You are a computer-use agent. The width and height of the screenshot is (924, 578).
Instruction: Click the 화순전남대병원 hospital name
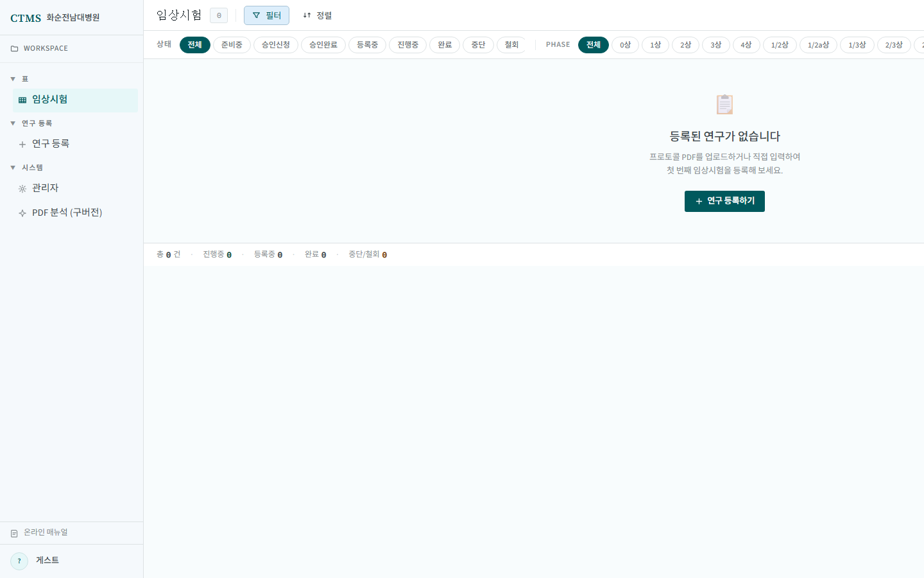click(x=73, y=18)
